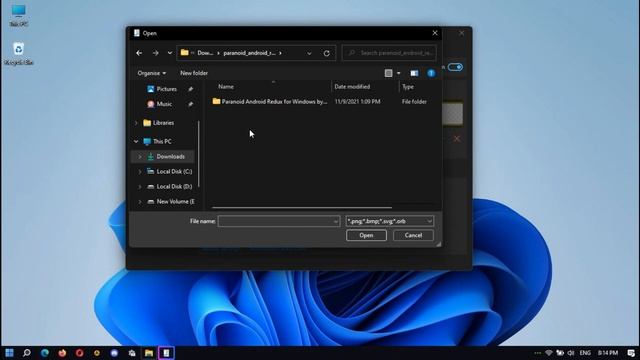
Task: Expand the Local Disk (D:) node
Action: pos(140,187)
